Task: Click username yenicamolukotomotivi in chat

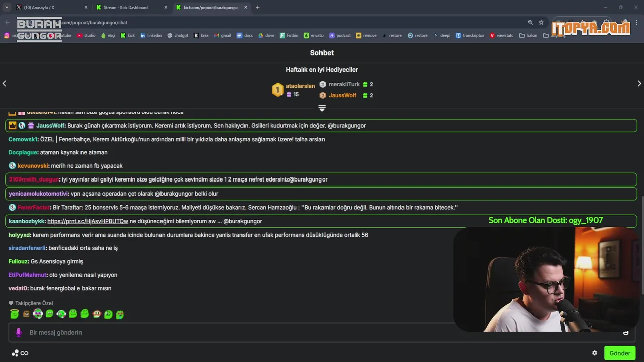Action: click(38, 194)
